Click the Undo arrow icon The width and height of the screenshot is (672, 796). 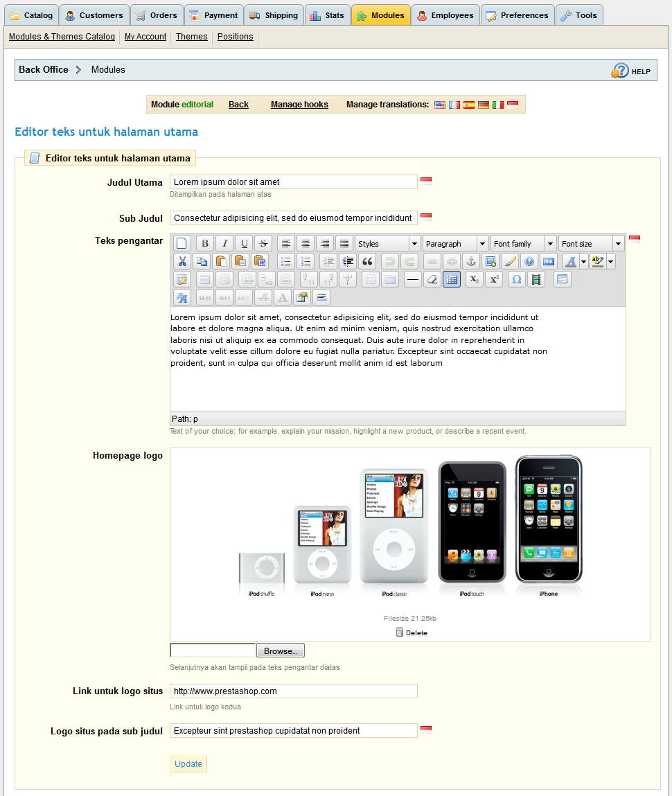389,261
